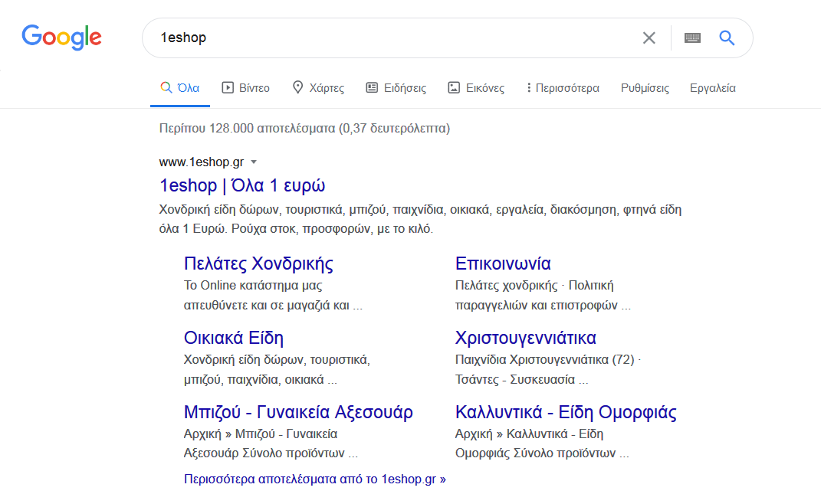Screen dimensions: 821x504
Task: Open the Οικιακά Είδη sitelink
Action: (x=234, y=338)
